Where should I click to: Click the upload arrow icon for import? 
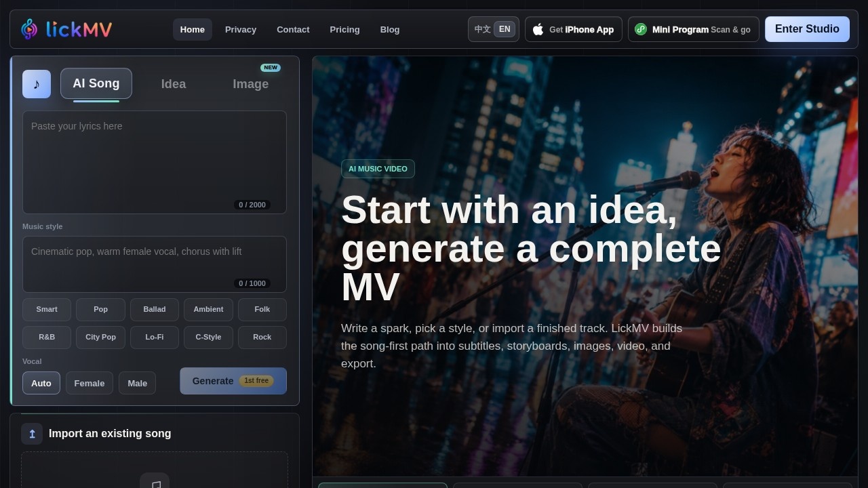tap(32, 434)
